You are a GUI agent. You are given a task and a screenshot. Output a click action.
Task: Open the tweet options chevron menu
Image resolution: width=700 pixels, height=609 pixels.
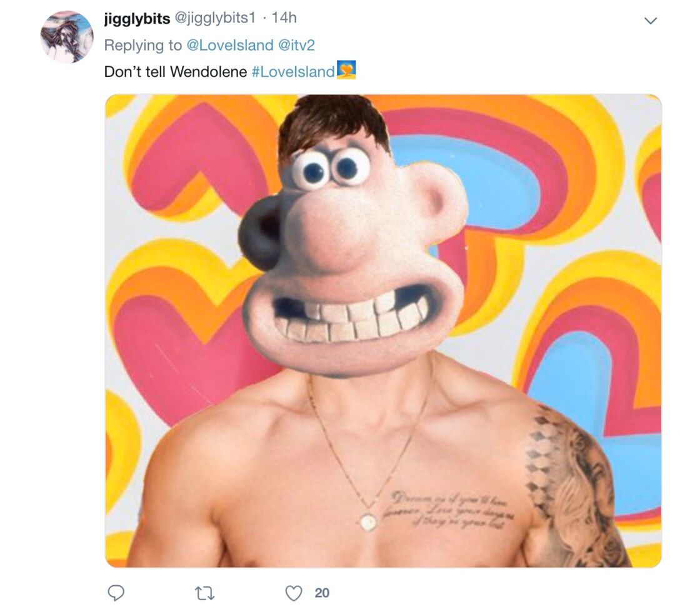click(x=651, y=21)
